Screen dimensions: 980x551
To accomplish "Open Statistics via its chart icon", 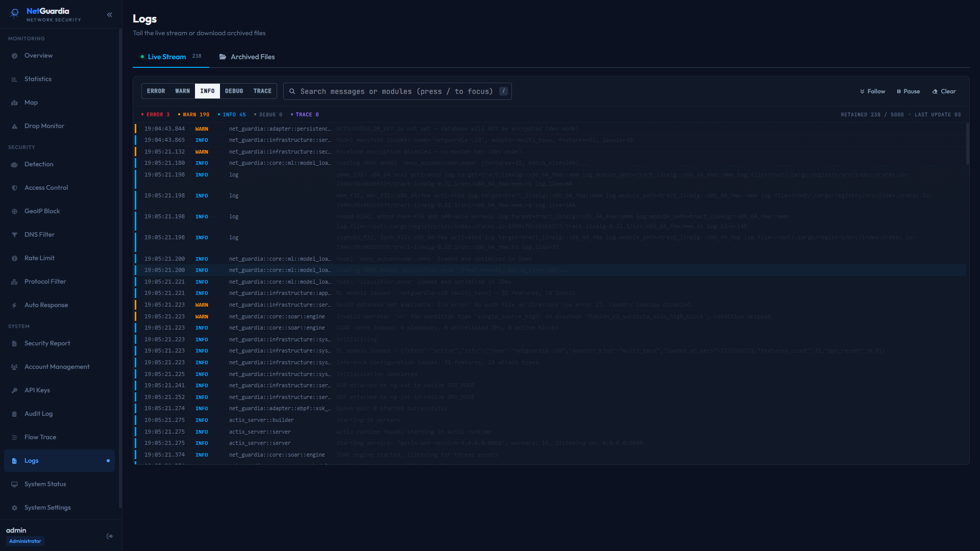I will (x=14, y=79).
